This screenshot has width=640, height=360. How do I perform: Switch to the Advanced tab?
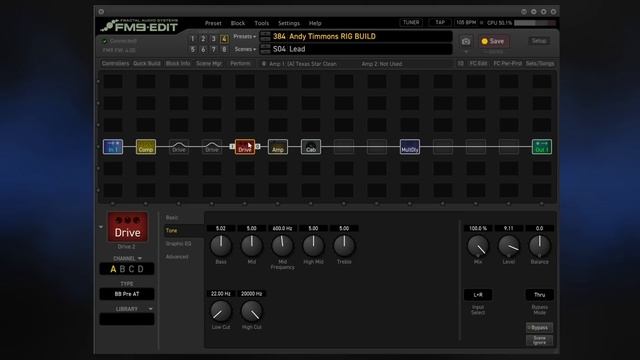(x=177, y=257)
